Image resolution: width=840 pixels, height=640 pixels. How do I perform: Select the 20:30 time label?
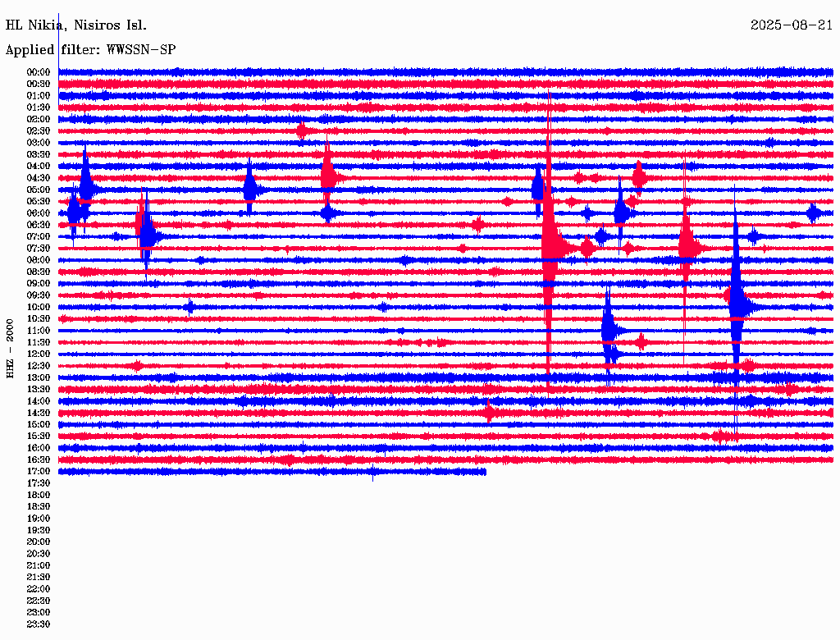click(39, 554)
